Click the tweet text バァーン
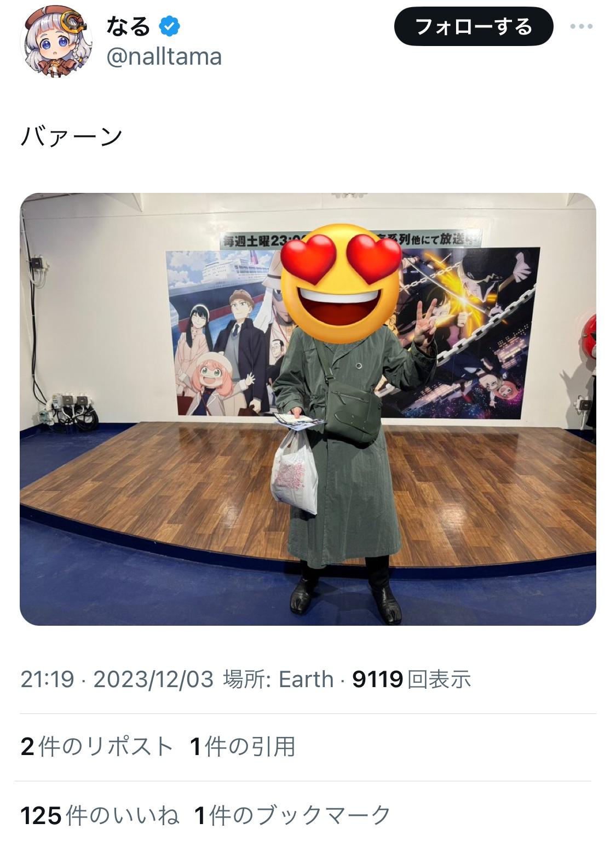Screen dimensions: 616x846 [x=71, y=136]
